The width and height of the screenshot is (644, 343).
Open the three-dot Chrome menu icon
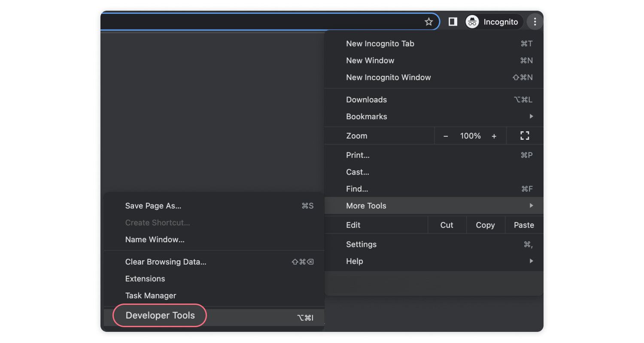535,21
